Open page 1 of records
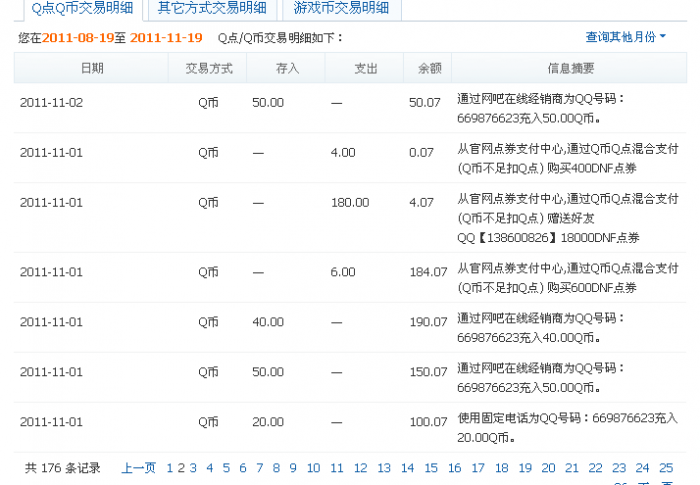The width and height of the screenshot is (700, 485). (170, 468)
